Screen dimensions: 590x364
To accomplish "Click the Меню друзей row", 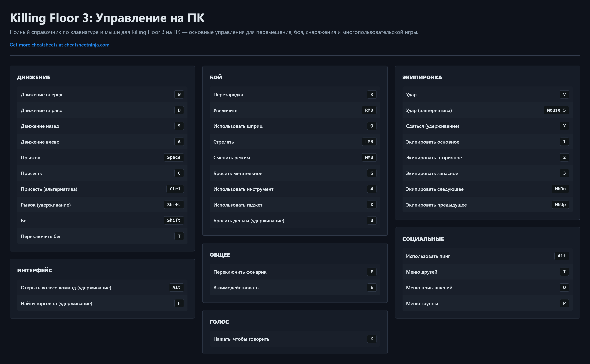I will (487, 272).
